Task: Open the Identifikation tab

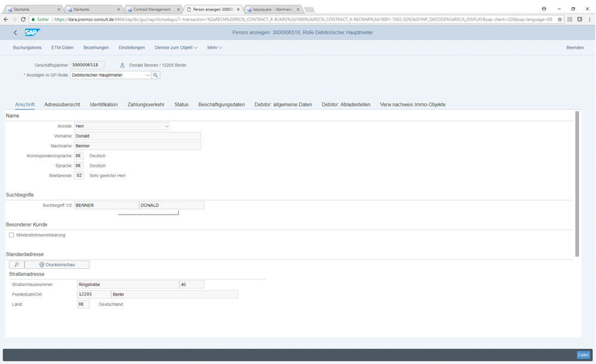Action: click(x=104, y=105)
